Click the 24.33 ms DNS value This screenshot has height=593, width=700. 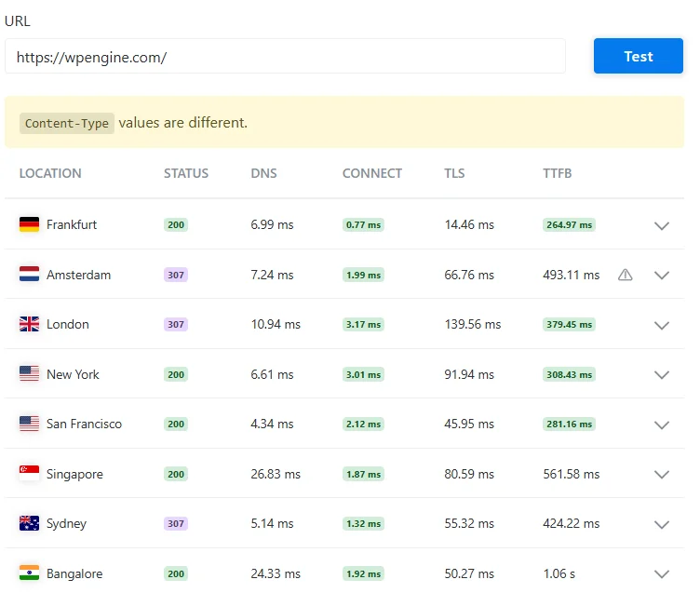276,573
